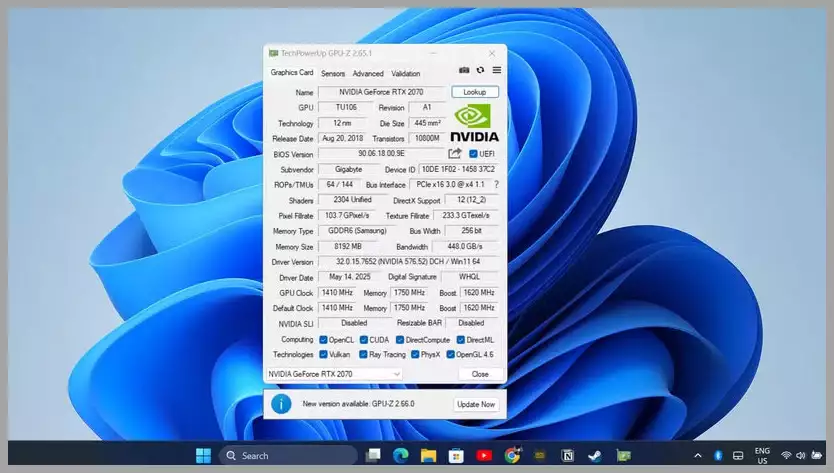Click the Device ID value 10DE 1F02

(458, 169)
